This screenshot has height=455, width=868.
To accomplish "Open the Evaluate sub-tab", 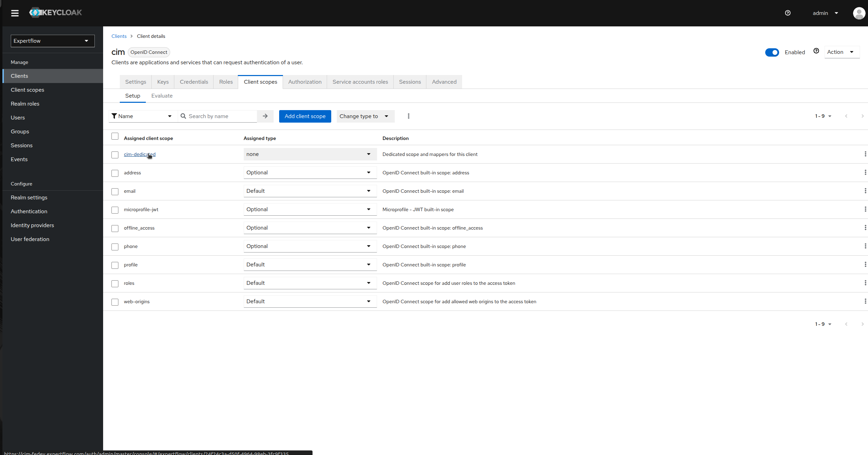I will [x=162, y=96].
